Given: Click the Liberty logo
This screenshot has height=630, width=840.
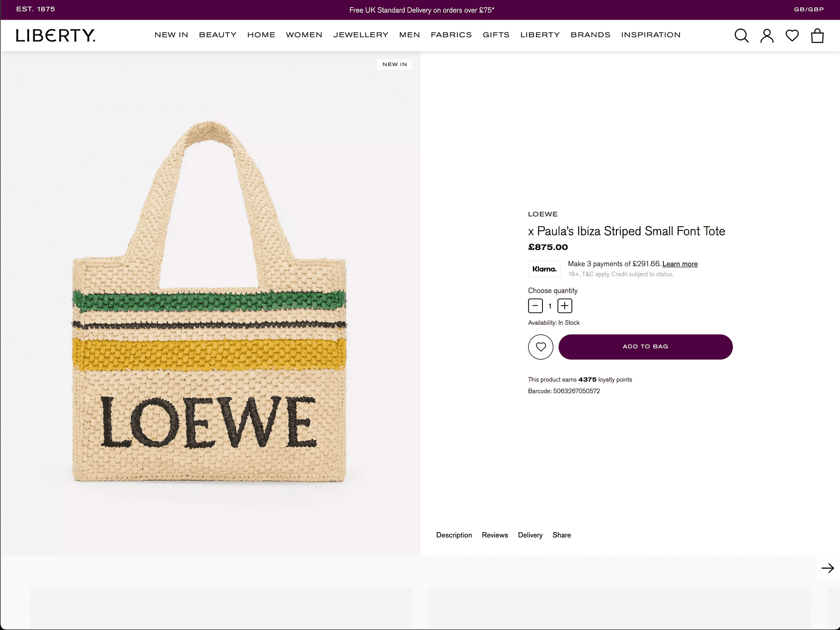Looking at the screenshot, I should (56, 35).
